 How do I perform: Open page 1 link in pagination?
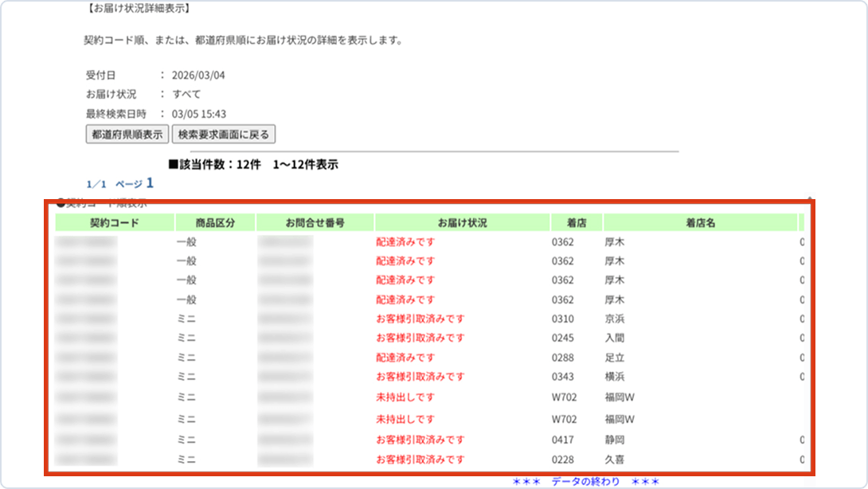[150, 183]
